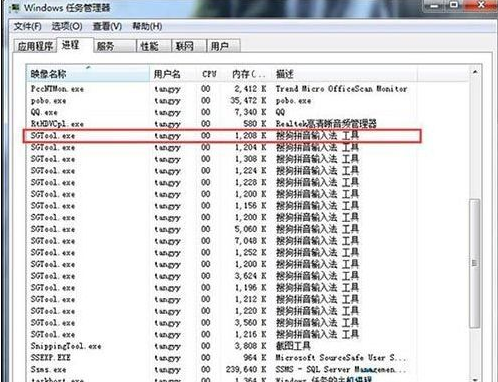Image resolution: width=498 pixels, height=382 pixels.
Task: Open the 帮助(H) menu
Action: [x=147, y=26]
